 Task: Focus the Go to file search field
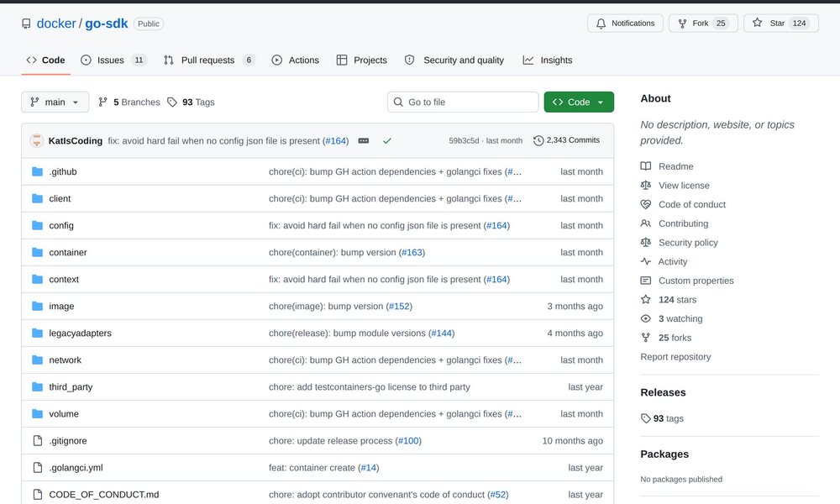(x=463, y=102)
